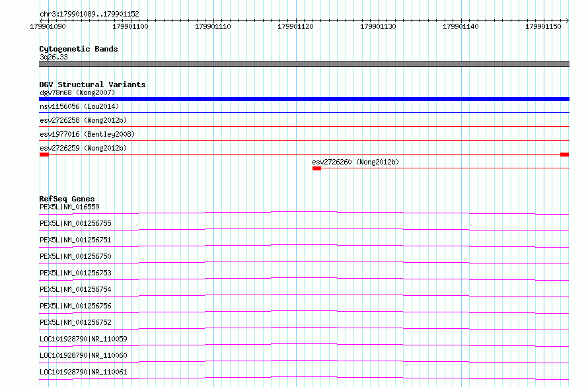Select transcript PEX5L|NM_001256756
This screenshot has width=588, height=387.
[75, 306]
